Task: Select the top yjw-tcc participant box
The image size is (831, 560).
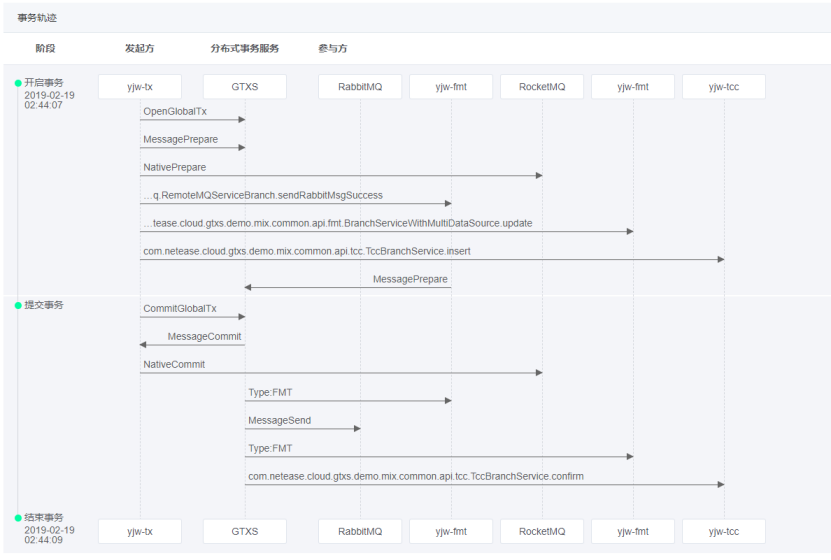Action: click(723, 87)
